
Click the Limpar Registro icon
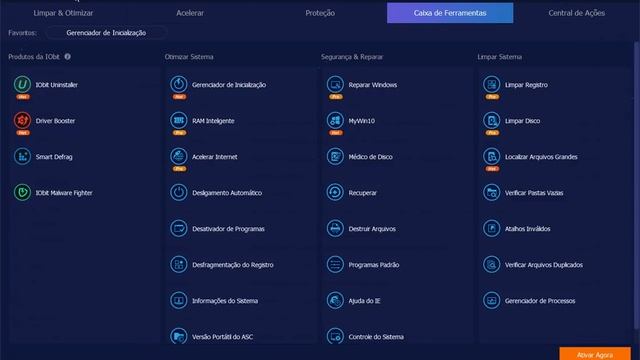click(491, 84)
